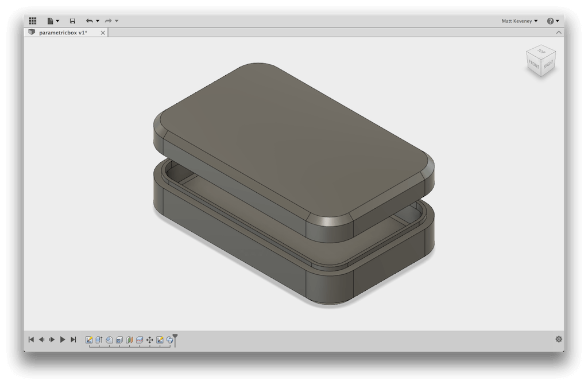Close the parametricbox v1 document tab
The image size is (588, 385).
103,33
